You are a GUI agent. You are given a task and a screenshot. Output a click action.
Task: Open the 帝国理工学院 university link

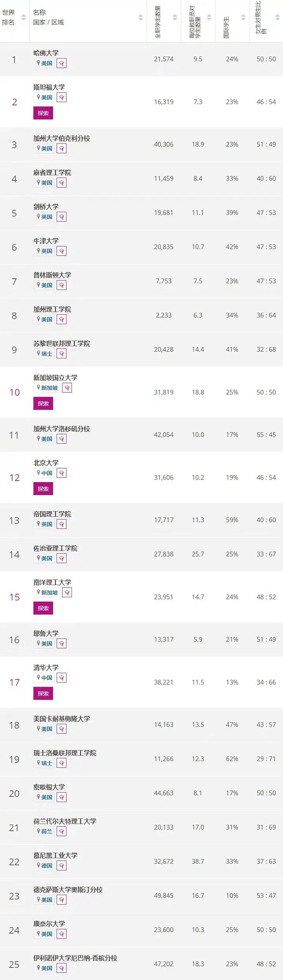tap(52, 514)
